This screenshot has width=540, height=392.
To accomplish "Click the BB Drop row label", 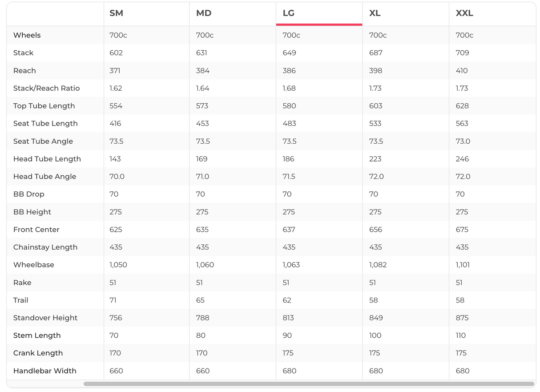I will pyautogui.click(x=28, y=194).
